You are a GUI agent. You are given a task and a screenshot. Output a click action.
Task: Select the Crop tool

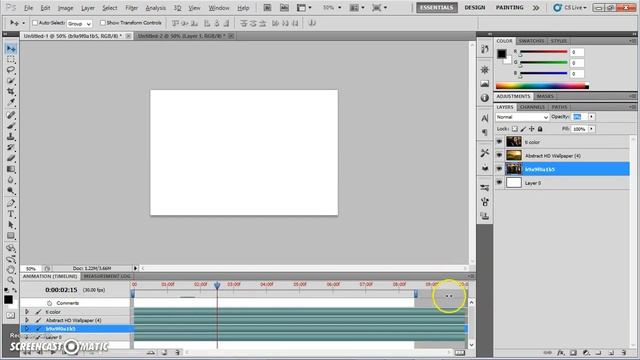11,91
